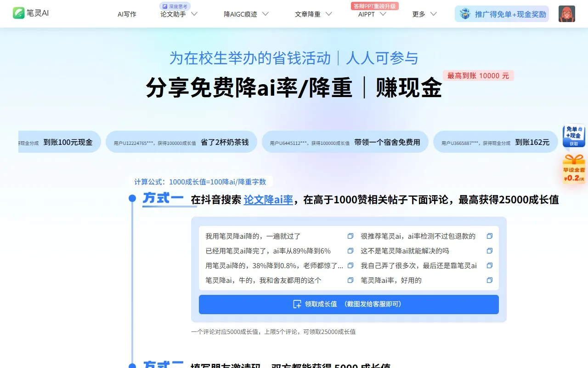588x368 pixels.
Task: Click the 深度思考 badge above 论文助手
Action: [x=174, y=6]
